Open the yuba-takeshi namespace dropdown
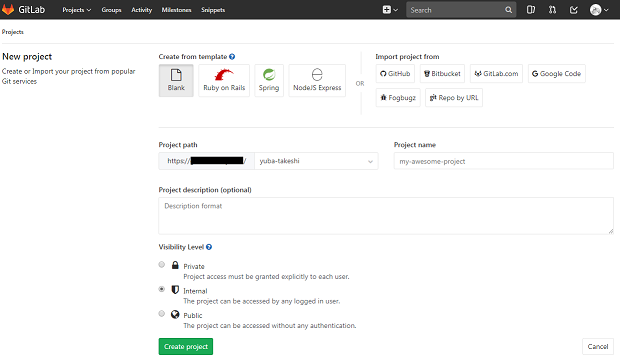Image resolution: width=620 pixels, height=360 pixels. coord(316,161)
